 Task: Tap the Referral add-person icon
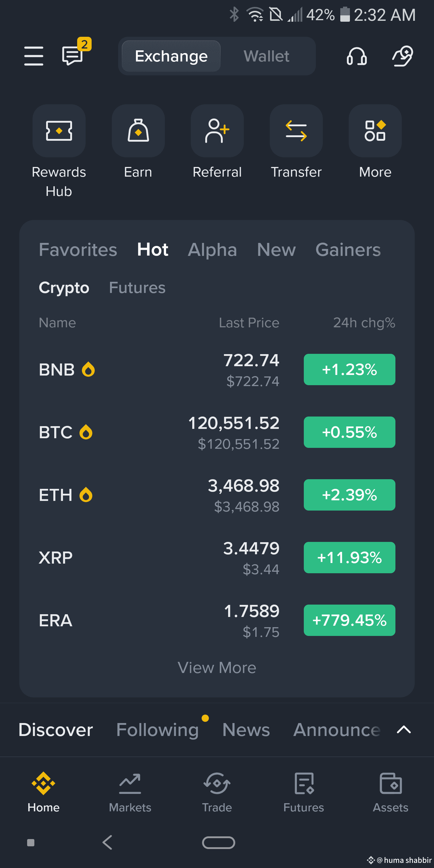click(217, 131)
